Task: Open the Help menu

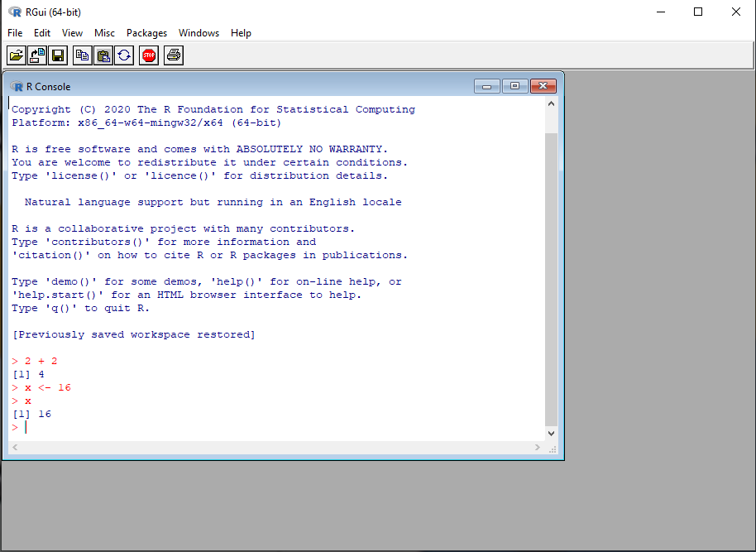Action: (x=241, y=33)
